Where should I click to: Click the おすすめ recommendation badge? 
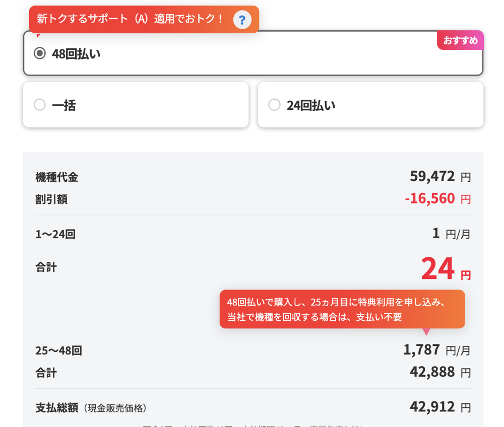pos(460,40)
